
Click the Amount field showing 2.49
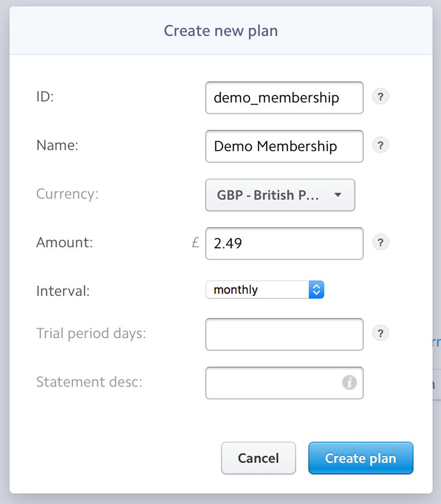(284, 243)
